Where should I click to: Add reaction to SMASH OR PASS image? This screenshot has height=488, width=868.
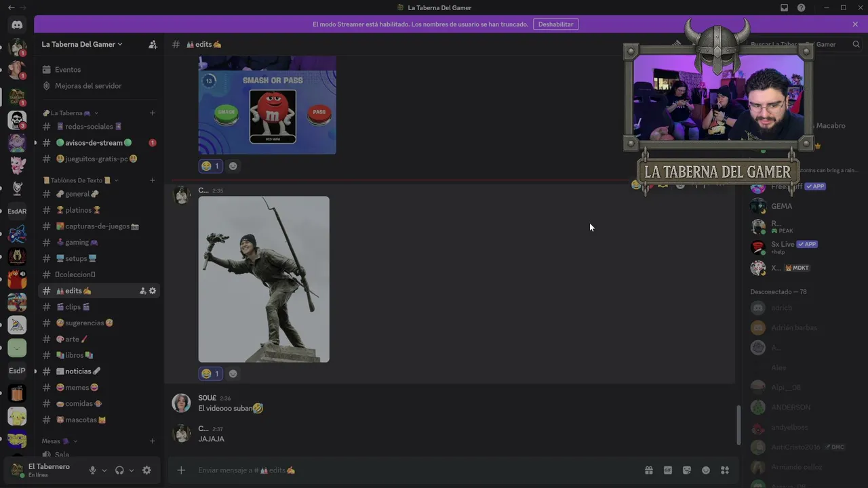(233, 166)
